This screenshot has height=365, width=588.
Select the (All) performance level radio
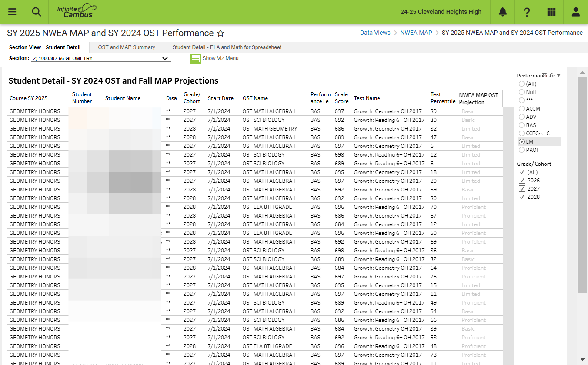coord(521,84)
